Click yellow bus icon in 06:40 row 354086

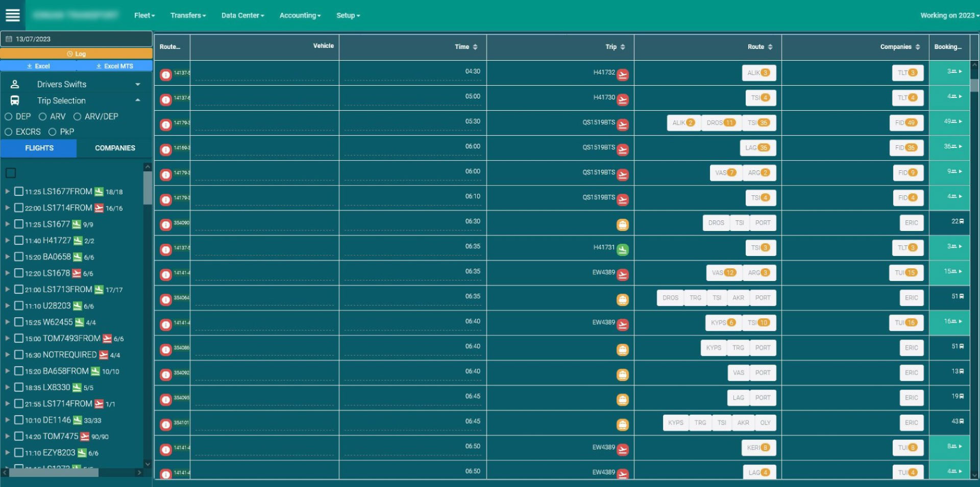pyautogui.click(x=622, y=350)
